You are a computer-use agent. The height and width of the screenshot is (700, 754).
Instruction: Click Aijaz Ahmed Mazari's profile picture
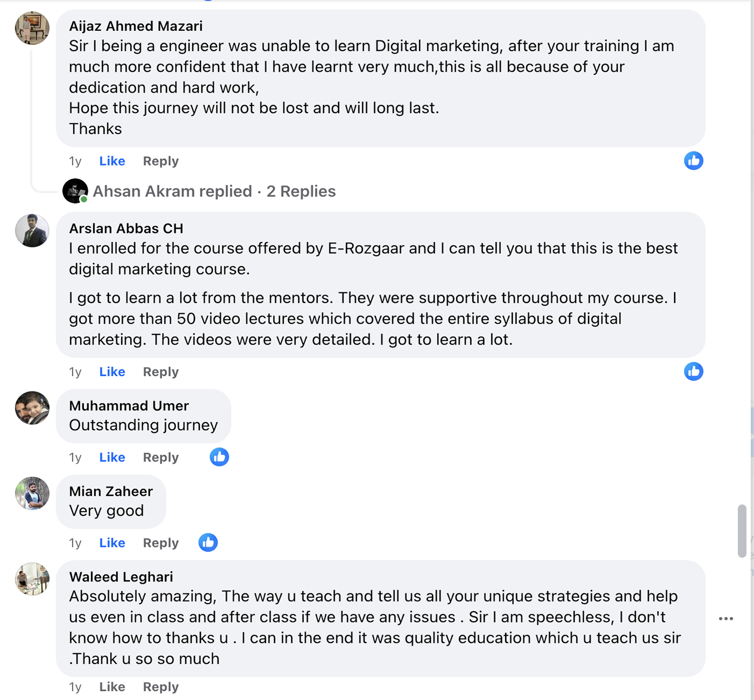tap(32, 28)
